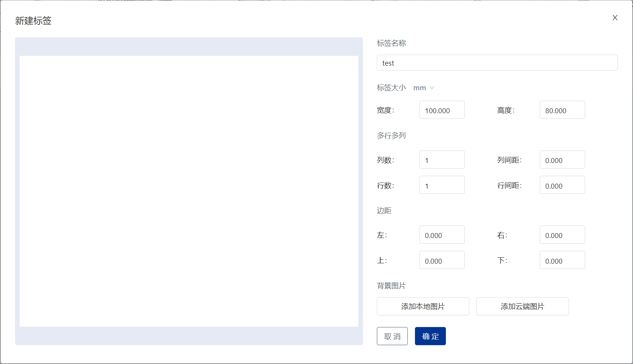Edit the 右 right margin field
633x364 pixels.
click(562, 235)
